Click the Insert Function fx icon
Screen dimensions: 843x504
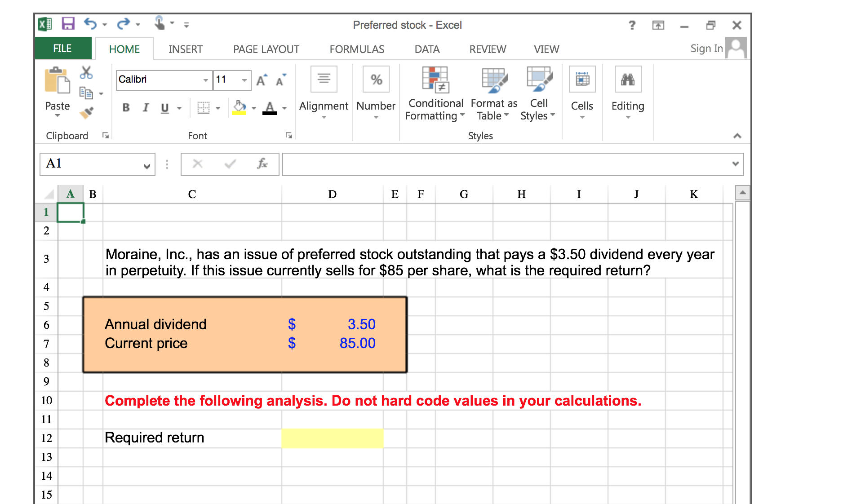(x=262, y=164)
